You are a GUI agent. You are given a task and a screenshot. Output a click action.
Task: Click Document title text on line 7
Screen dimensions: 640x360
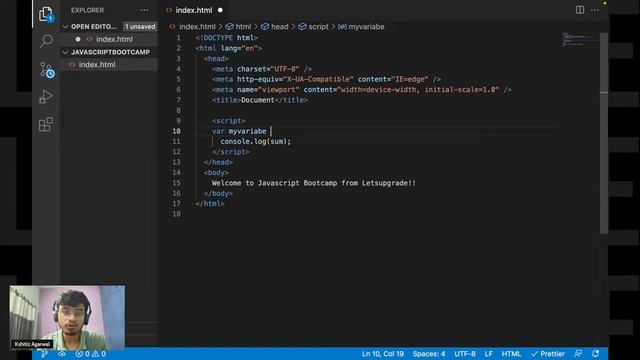pos(258,100)
